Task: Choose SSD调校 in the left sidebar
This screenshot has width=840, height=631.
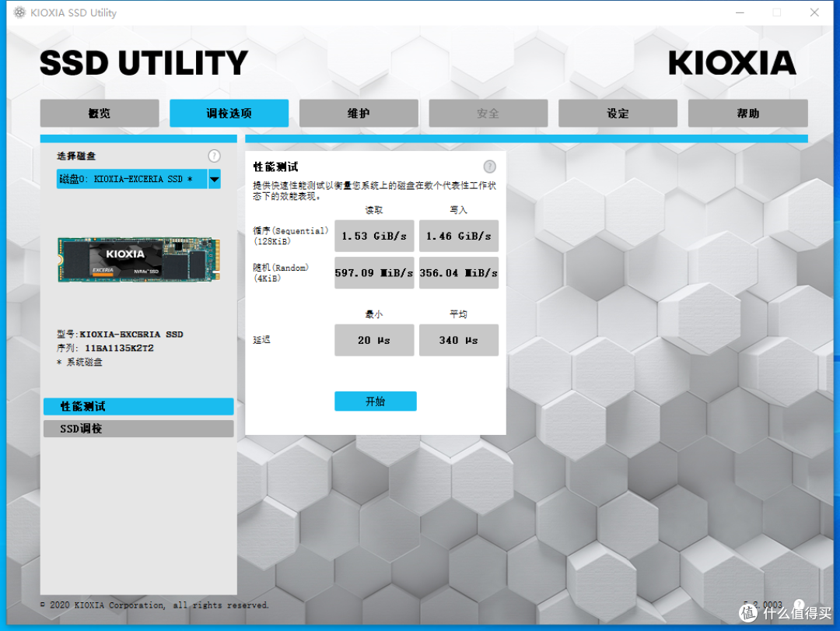Action: point(138,429)
